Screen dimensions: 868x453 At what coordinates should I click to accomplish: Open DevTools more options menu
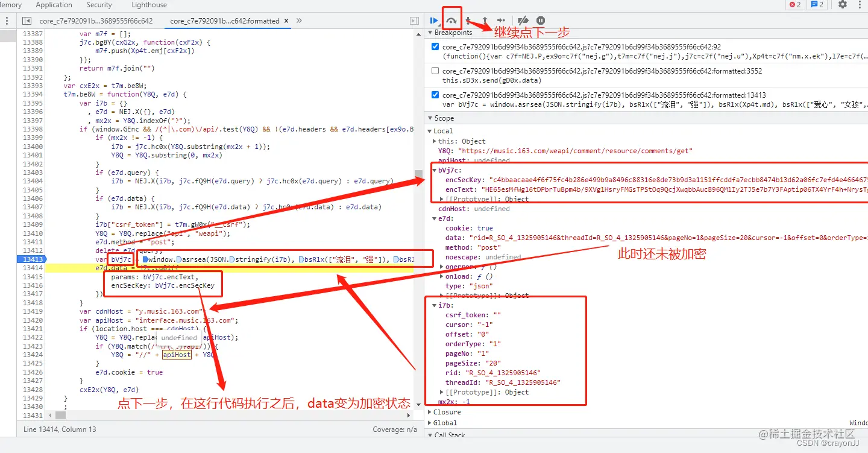(x=860, y=5)
